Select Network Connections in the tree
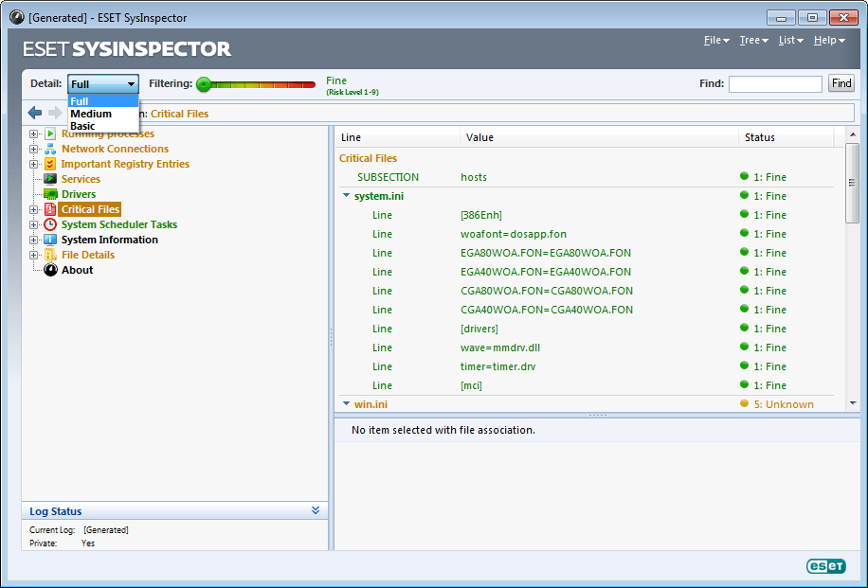Viewport: 868px width, 588px height. (x=116, y=149)
